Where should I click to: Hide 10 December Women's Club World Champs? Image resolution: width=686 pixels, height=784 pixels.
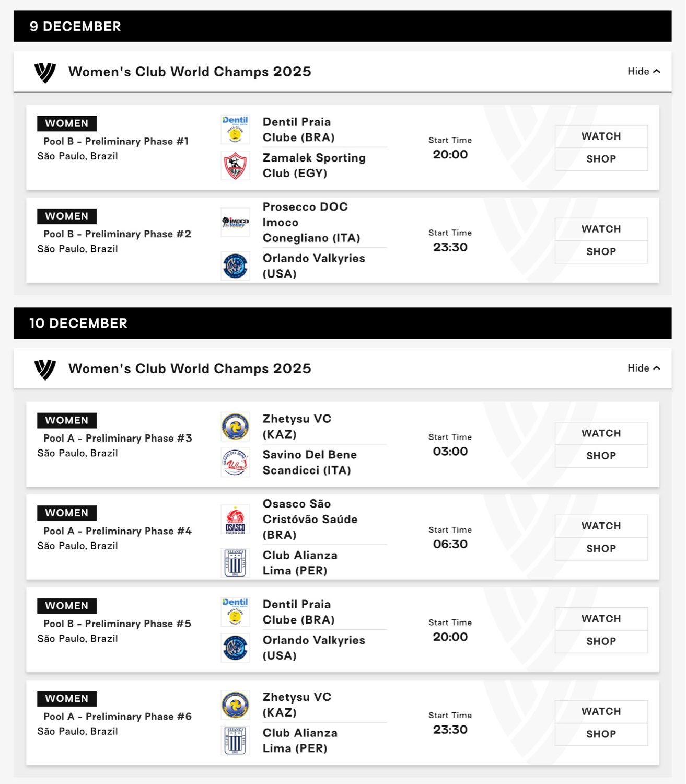coord(644,368)
